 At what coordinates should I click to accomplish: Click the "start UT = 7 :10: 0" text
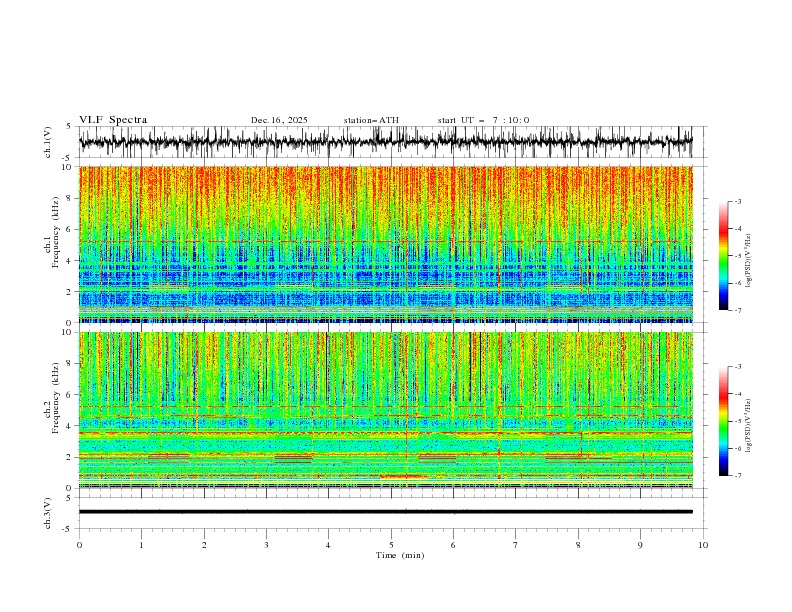[x=483, y=120]
